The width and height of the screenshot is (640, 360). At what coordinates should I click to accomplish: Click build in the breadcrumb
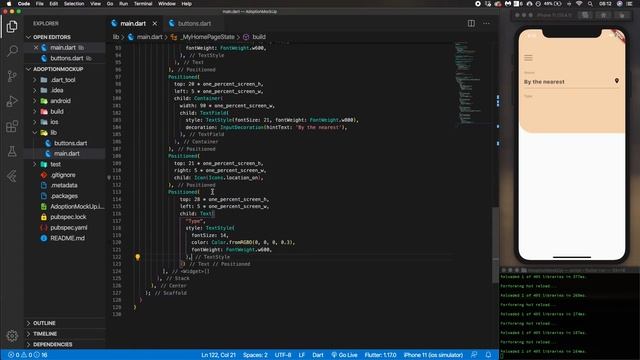click(259, 37)
